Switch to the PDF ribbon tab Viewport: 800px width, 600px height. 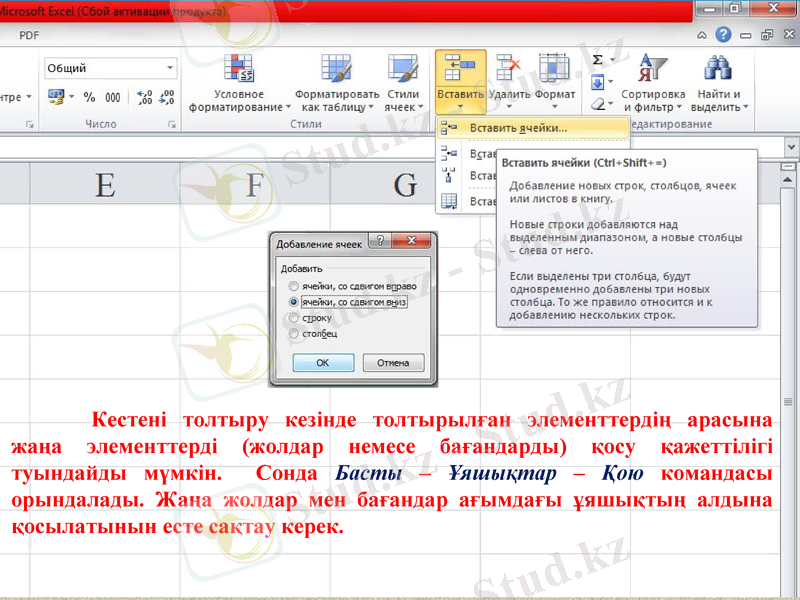(x=28, y=34)
